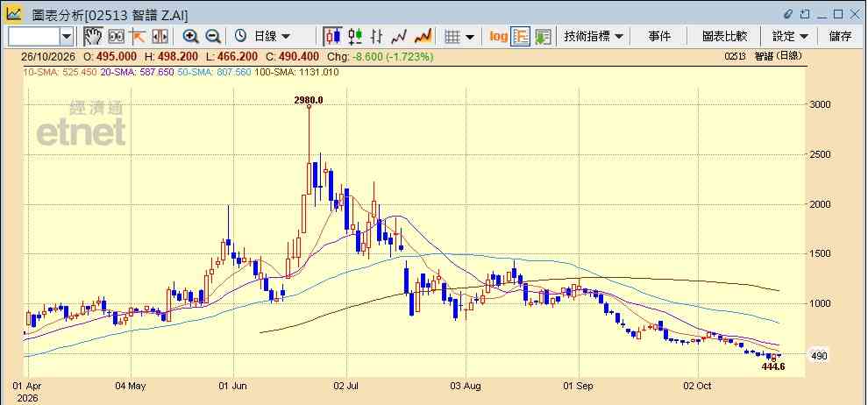
Task: Click the low price L: 466.200
Action: (x=231, y=57)
